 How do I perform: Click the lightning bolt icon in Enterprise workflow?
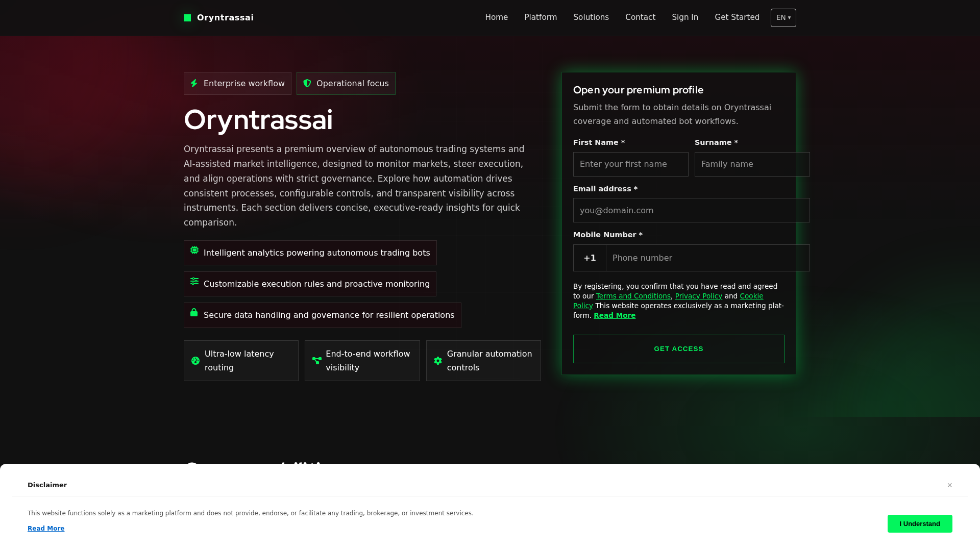click(x=194, y=83)
